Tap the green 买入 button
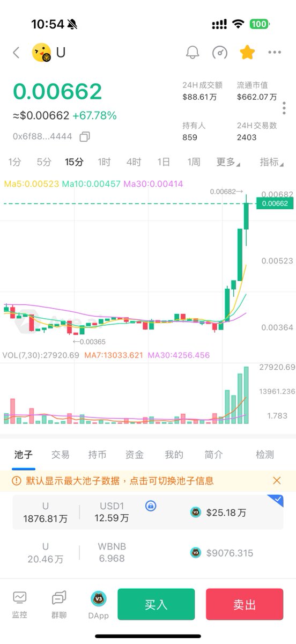This screenshot has height=644, width=296. 156,604
